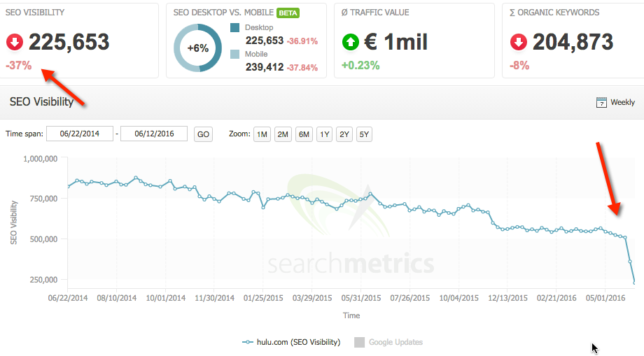The image size is (644, 356).
Task: Set zoom to 6M
Action: click(x=303, y=134)
